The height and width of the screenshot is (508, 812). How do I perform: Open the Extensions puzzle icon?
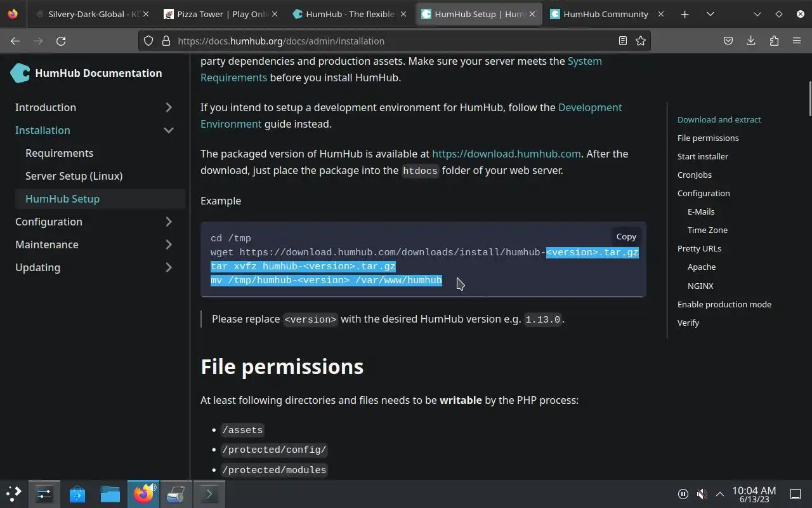point(774,41)
